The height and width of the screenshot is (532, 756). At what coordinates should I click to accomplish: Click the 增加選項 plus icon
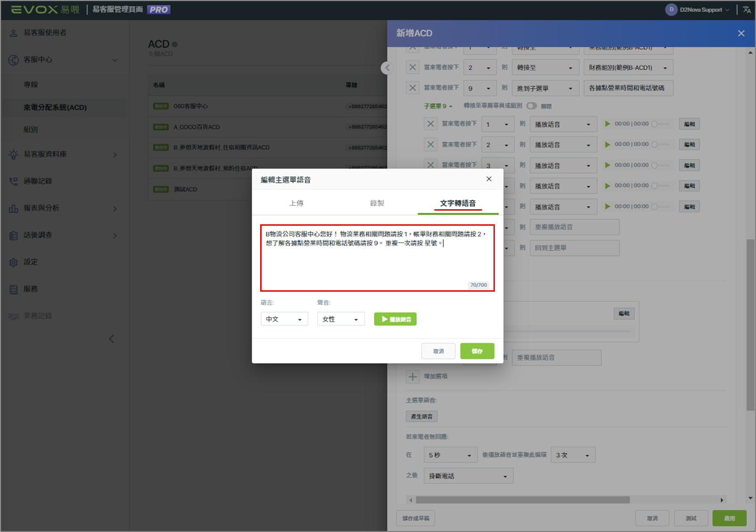412,376
